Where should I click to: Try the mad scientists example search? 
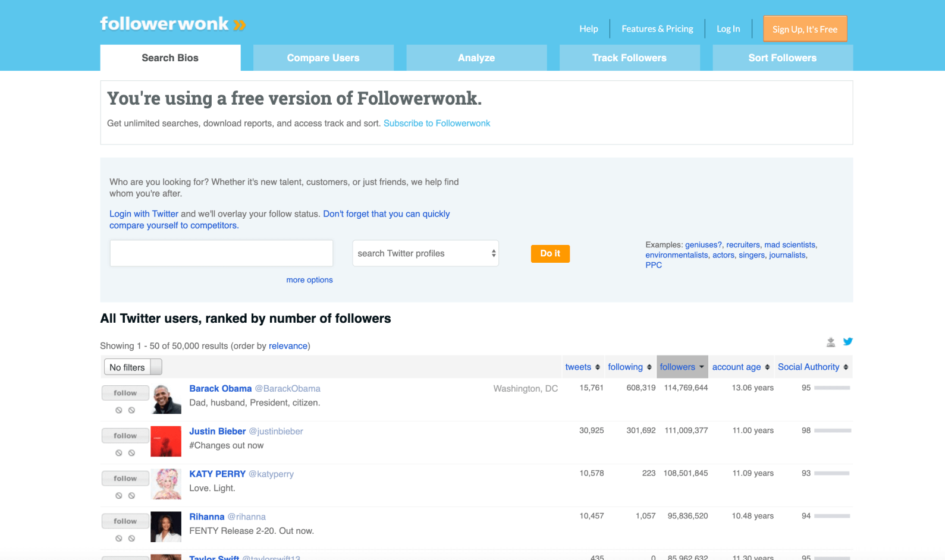coord(790,245)
